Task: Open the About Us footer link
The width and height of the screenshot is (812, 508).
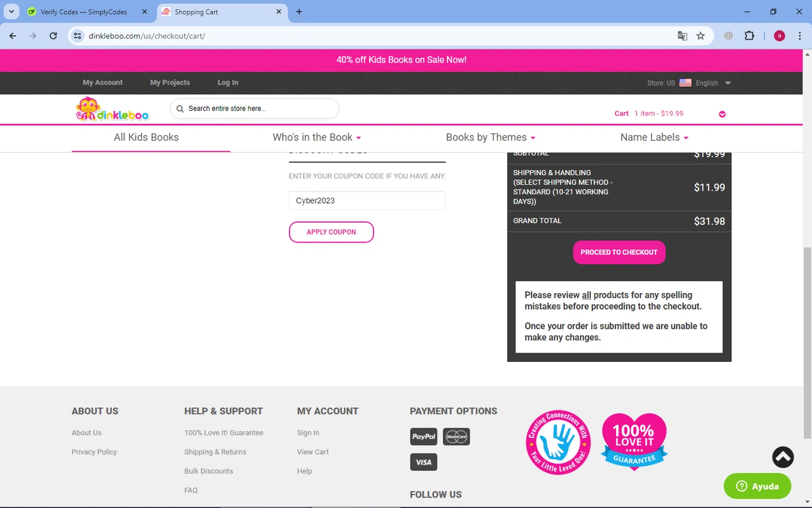Action: (x=87, y=433)
